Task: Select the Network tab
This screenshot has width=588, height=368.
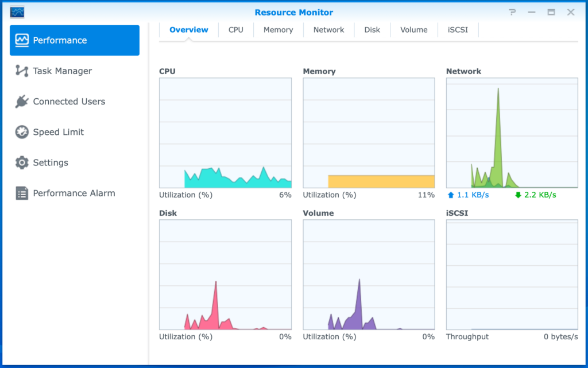Action: tap(328, 29)
